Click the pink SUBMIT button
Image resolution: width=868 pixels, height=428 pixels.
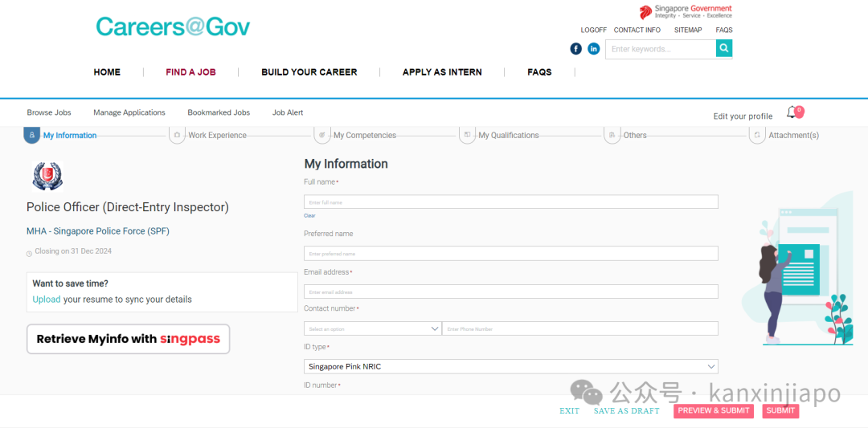[780, 411]
